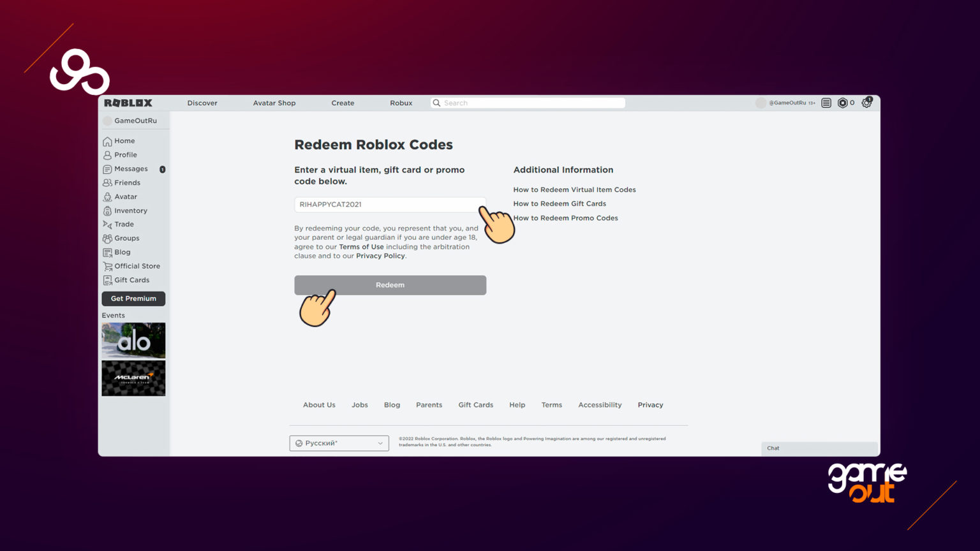
Task: Open the Gift Cards sidebar icon
Action: pyautogui.click(x=107, y=281)
